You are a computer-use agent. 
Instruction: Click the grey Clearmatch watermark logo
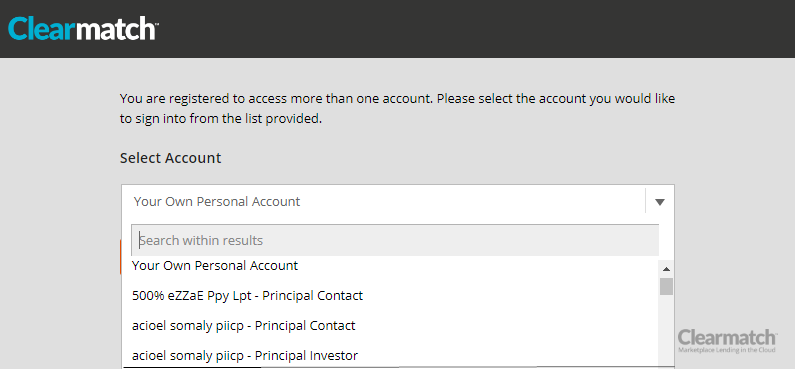coord(727,341)
